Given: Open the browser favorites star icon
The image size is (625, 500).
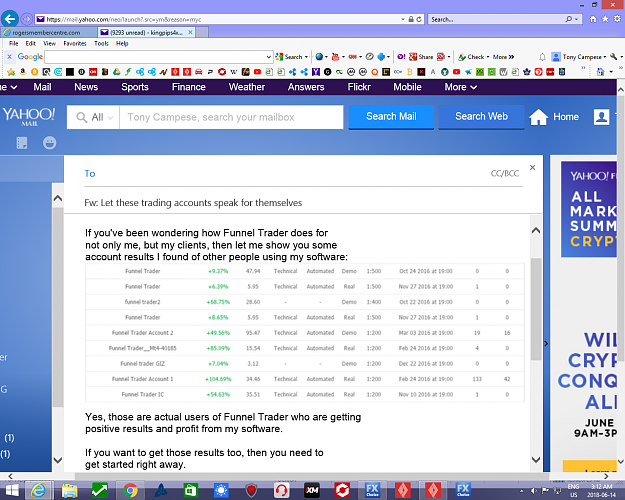Looking at the screenshot, I should click(605, 19).
